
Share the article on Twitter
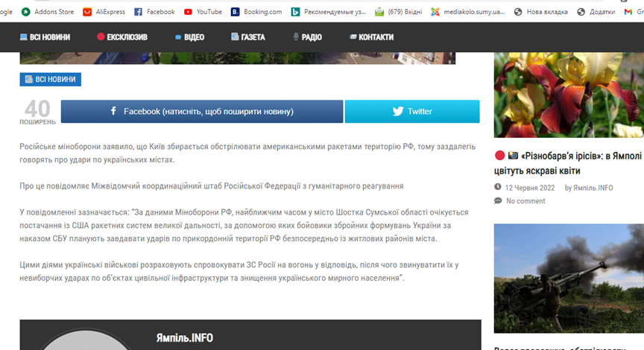(x=412, y=111)
